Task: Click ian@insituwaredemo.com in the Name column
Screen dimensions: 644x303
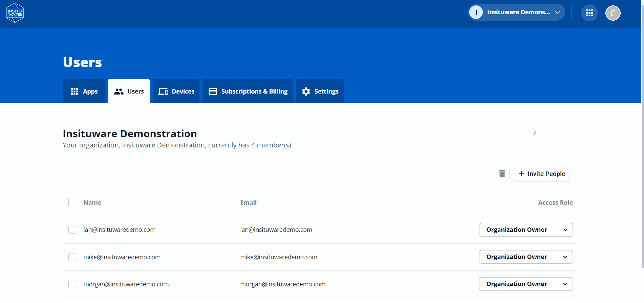Action: [x=120, y=229]
